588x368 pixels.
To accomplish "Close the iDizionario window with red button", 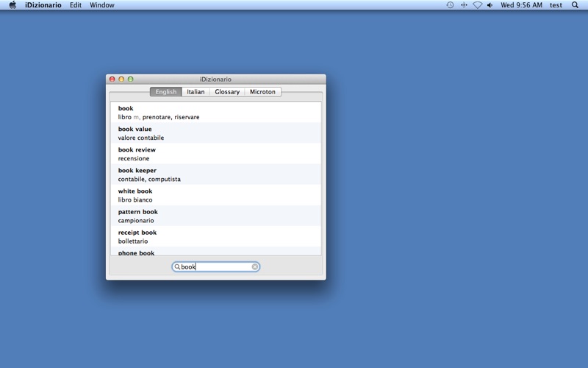I will (112, 79).
